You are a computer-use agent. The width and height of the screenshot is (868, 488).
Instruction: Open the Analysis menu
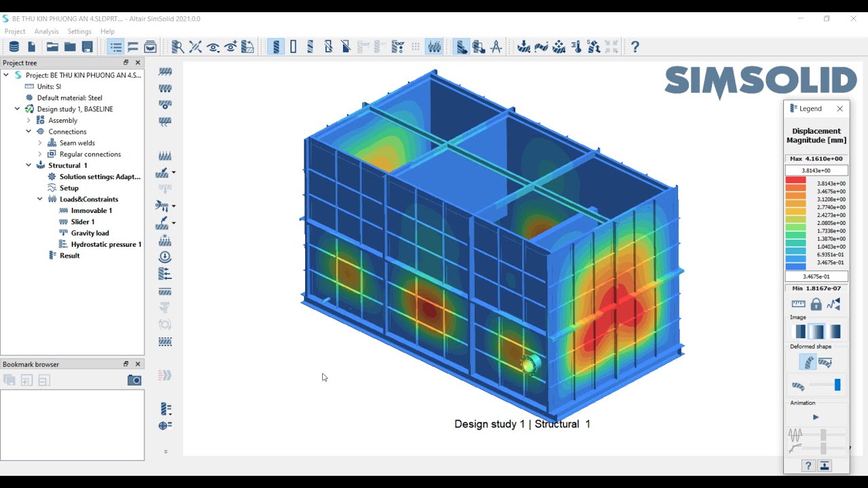pos(47,31)
